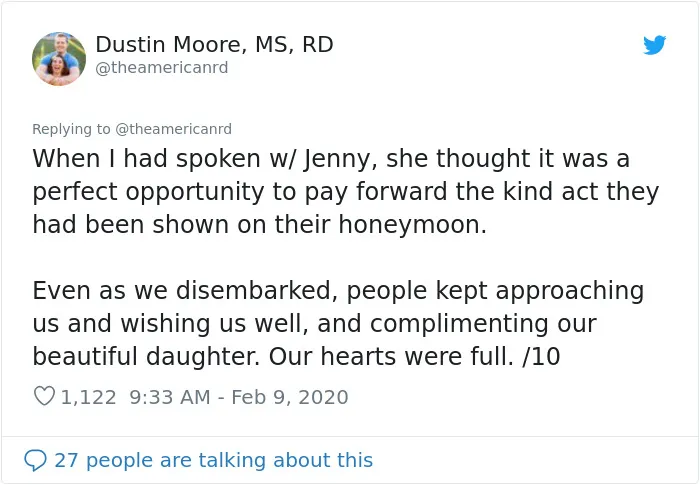The width and height of the screenshot is (700, 485).
Task: Open the Twitter bird logo
Action: [x=654, y=45]
